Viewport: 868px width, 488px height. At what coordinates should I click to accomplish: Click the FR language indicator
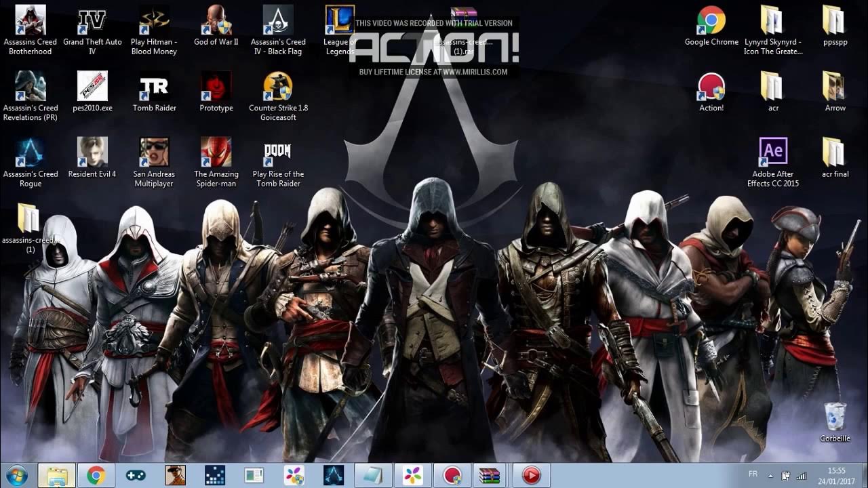[753, 474]
